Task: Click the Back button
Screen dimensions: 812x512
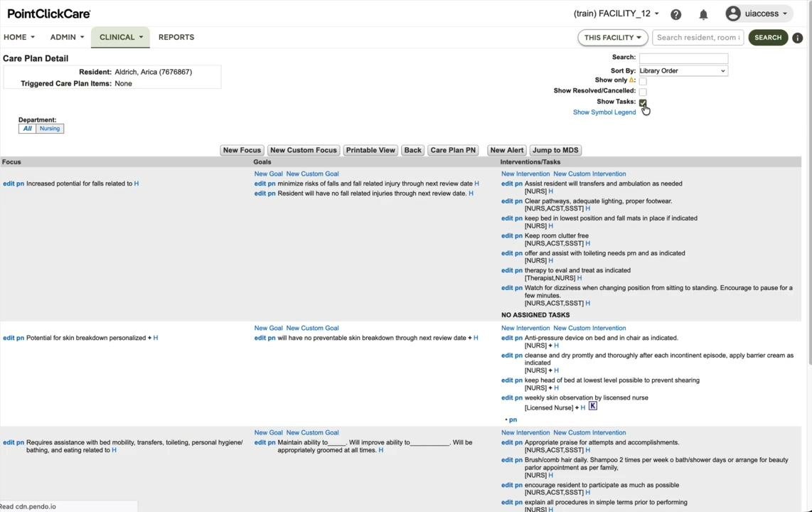Action: [412, 150]
